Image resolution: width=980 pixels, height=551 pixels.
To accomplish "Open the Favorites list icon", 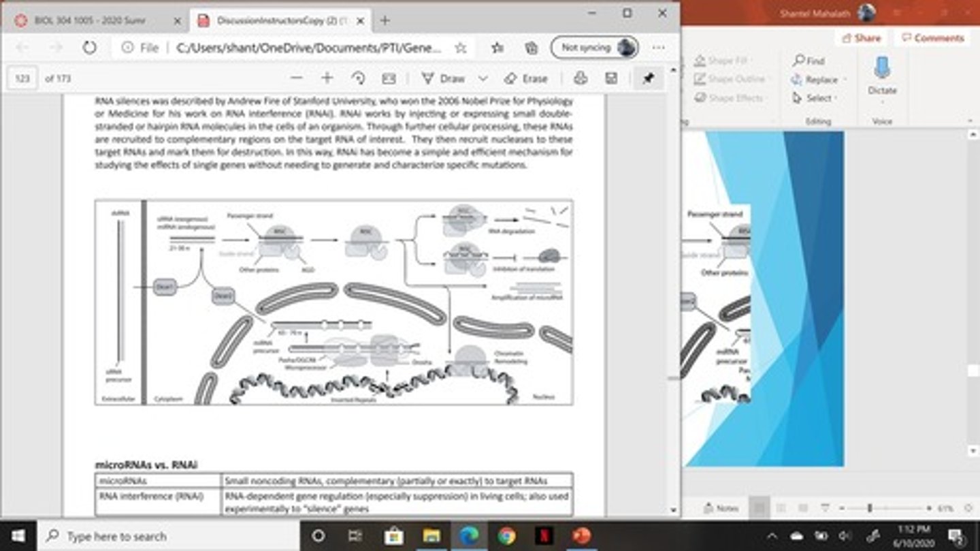I will pyautogui.click(x=497, y=48).
